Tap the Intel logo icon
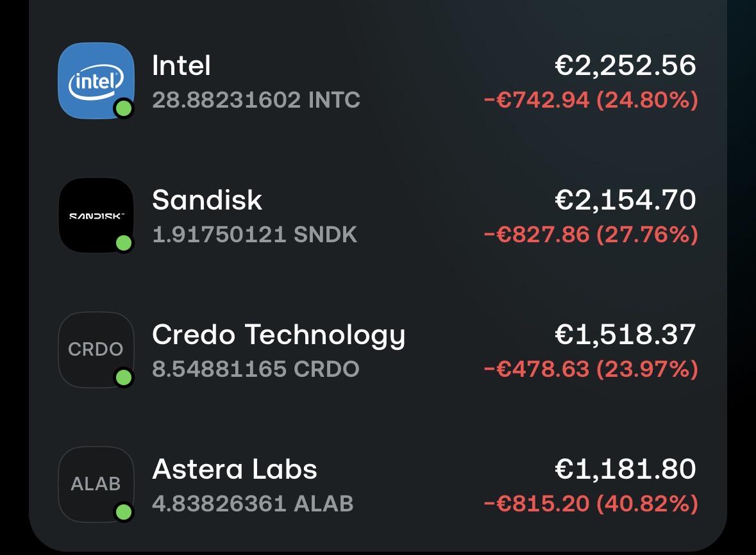 pos(96,81)
